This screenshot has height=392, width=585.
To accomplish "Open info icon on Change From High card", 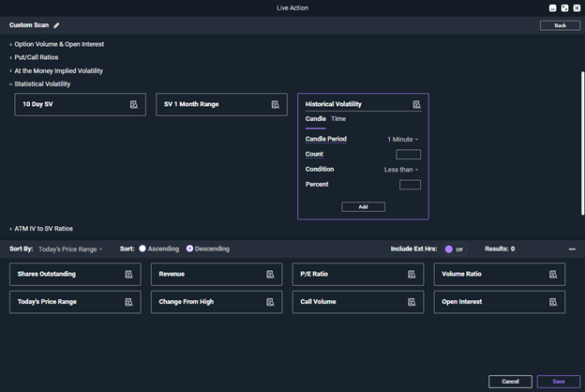I will pos(270,302).
